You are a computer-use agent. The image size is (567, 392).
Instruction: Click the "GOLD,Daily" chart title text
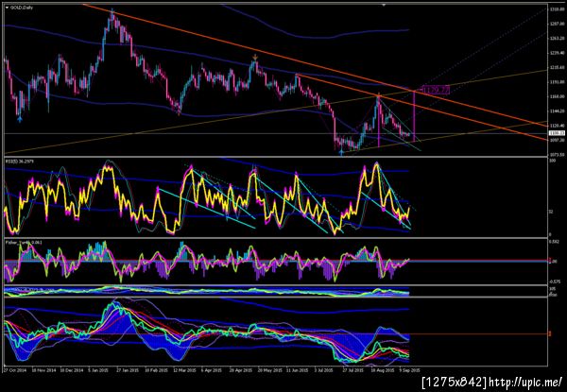pos(22,8)
